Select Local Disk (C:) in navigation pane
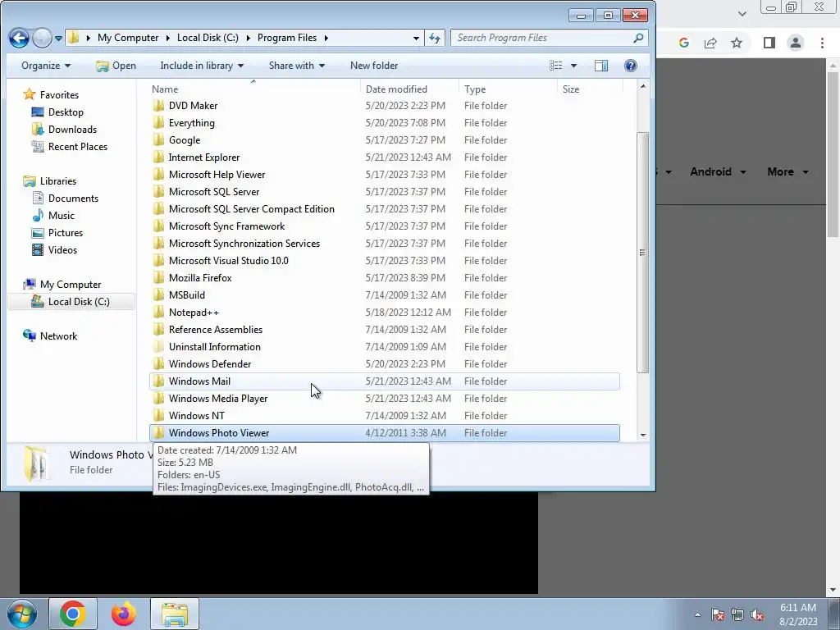This screenshot has height=630, width=840. (x=78, y=302)
